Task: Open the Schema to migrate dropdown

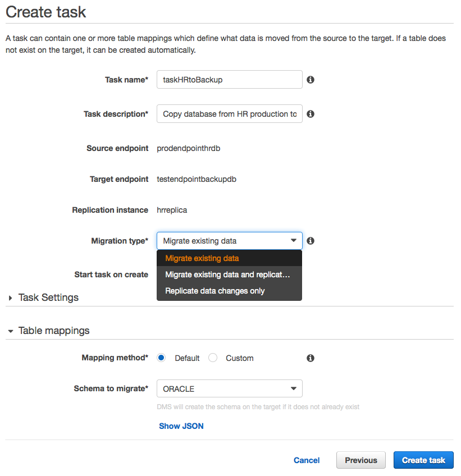Action: click(x=229, y=388)
